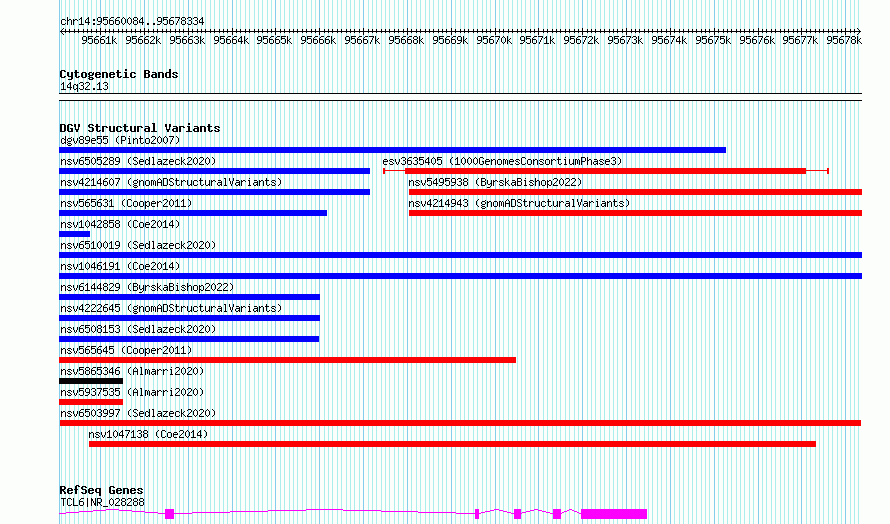Click the blue bar under nsv6508153

189,339
